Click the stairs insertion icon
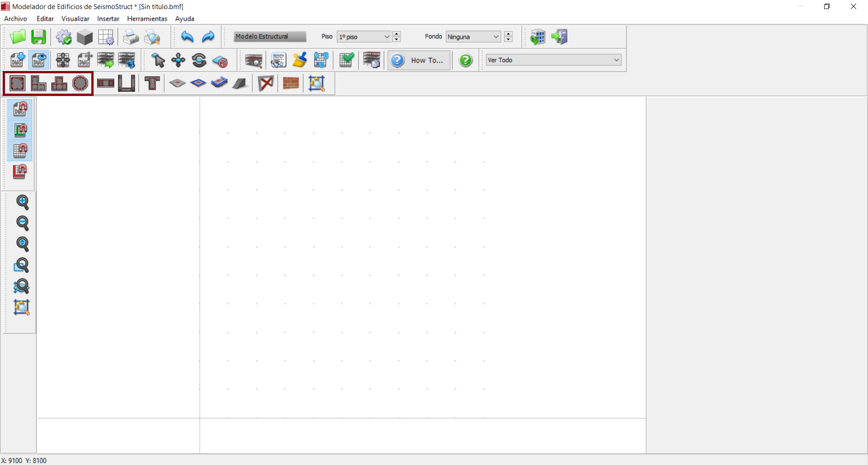Image resolution: width=868 pixels, height=465 pixels. 240,83
